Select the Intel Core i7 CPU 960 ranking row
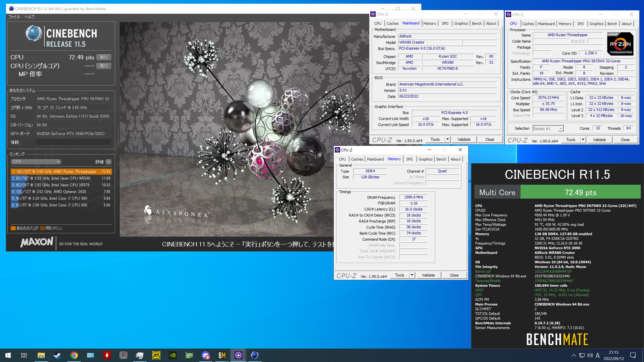The width and height of the screenshot is (644, 362). pyautogui.click(x=61, y=198)
